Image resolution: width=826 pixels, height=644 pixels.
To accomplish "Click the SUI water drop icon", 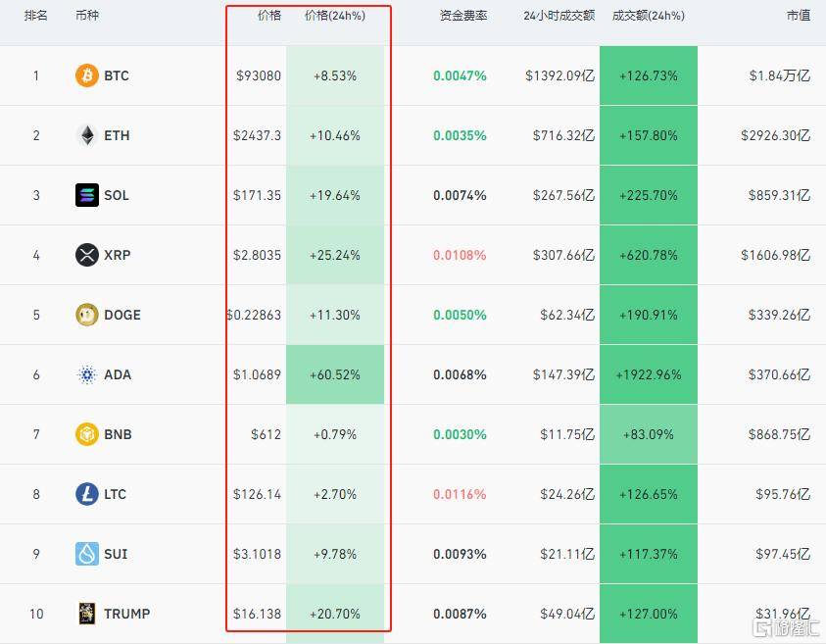I will 87,554.
